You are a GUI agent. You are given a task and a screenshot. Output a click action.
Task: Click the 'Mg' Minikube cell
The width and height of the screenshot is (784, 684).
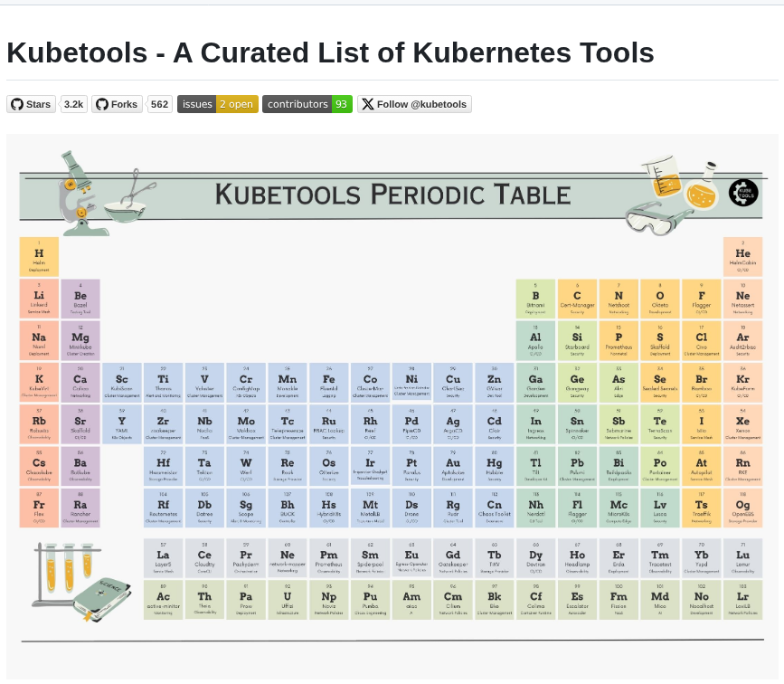pos(80,341)
